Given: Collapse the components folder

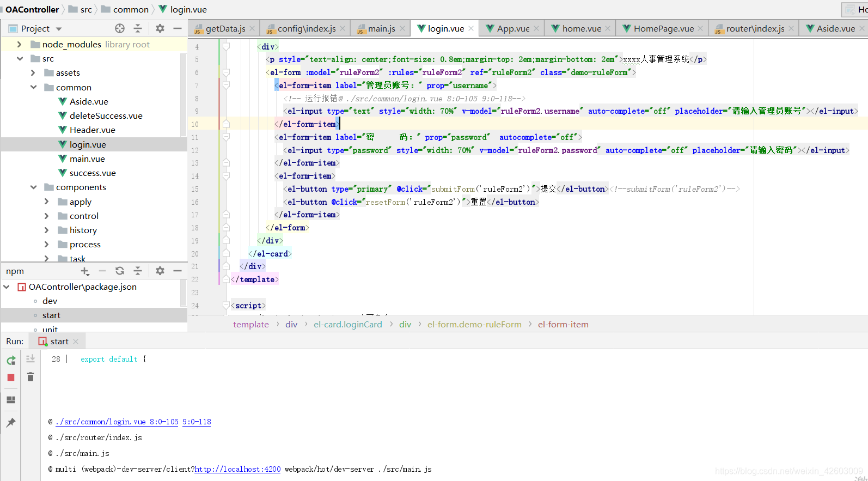Looking at the screenshot, I should point(33,187).
